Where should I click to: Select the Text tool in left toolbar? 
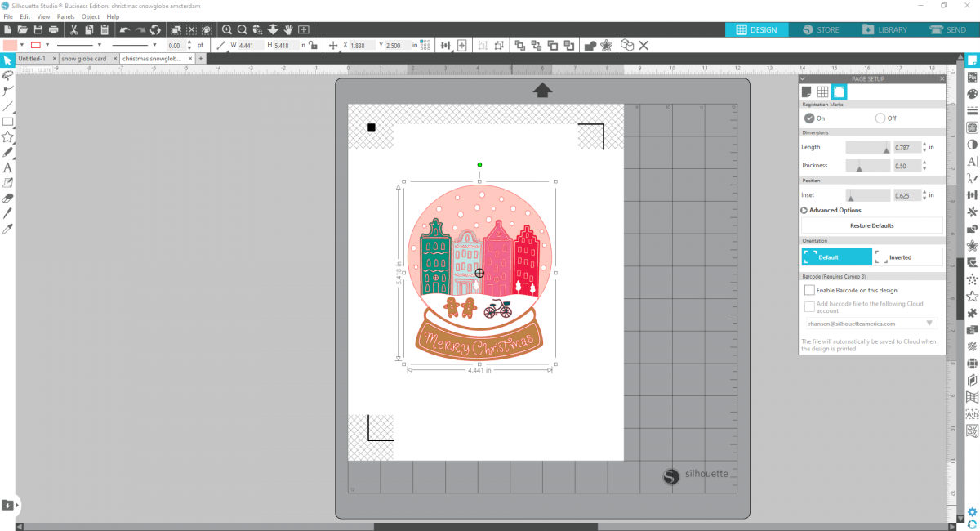[x=8, y=167]
